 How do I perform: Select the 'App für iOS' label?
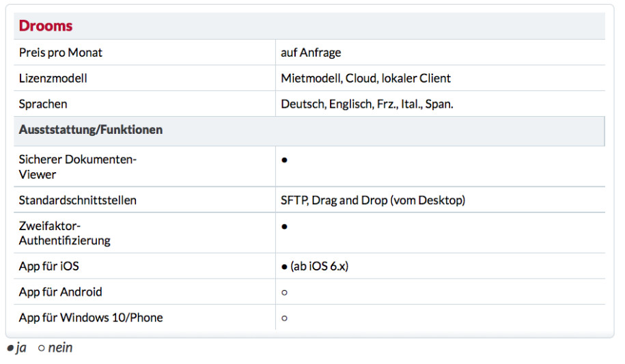pyautogui.click(x=48, y=266)
